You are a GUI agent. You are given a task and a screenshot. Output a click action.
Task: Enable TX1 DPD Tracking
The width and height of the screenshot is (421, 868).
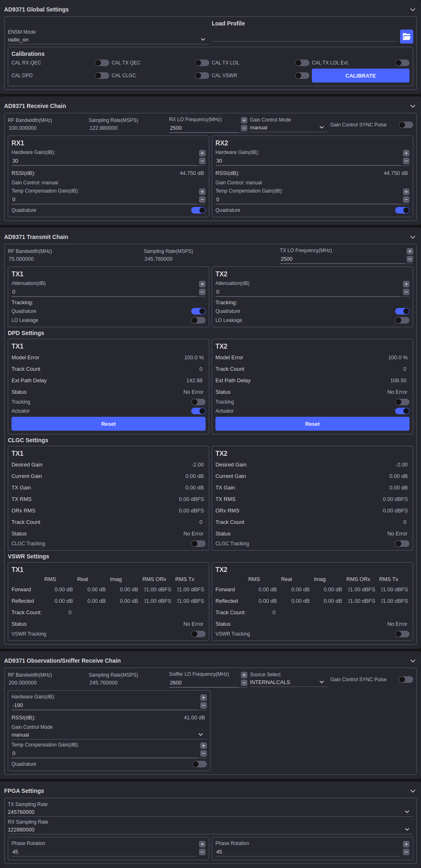[198, 402]
